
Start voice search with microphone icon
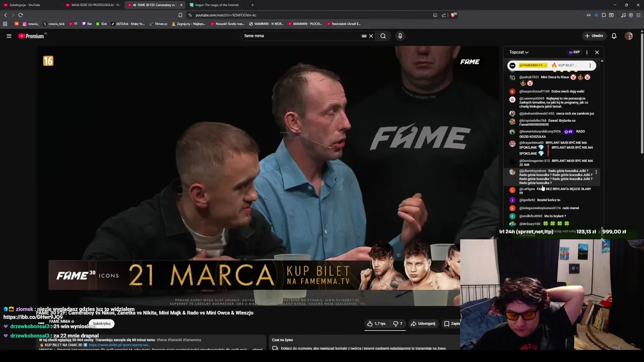point(400,36)
